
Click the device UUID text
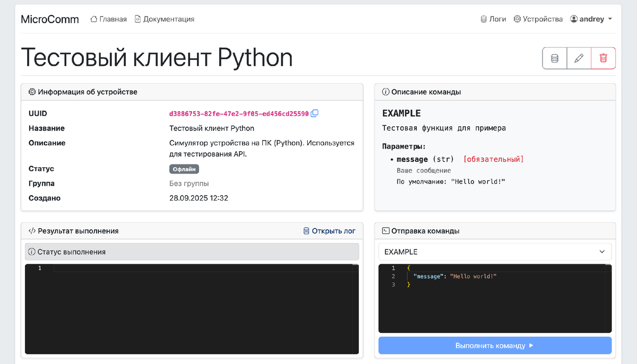point(239,114)
